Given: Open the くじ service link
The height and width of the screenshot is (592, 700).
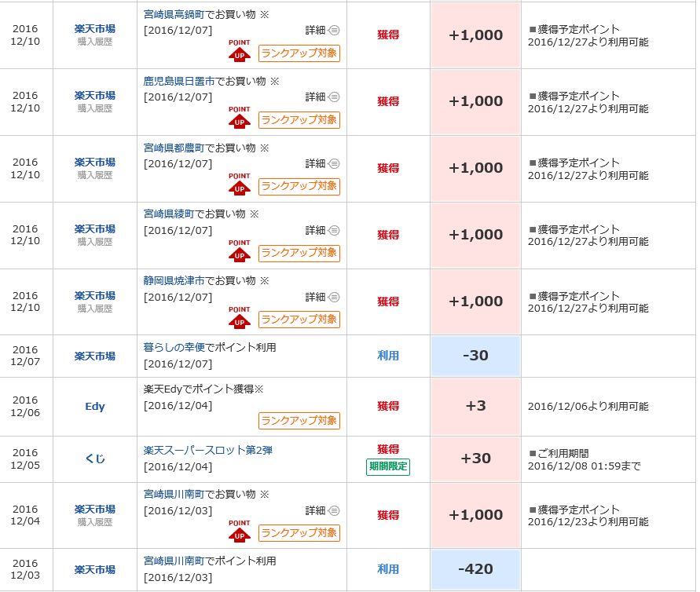Looking at the screenshot, I should pyautogui.click(x=94, y=459).
